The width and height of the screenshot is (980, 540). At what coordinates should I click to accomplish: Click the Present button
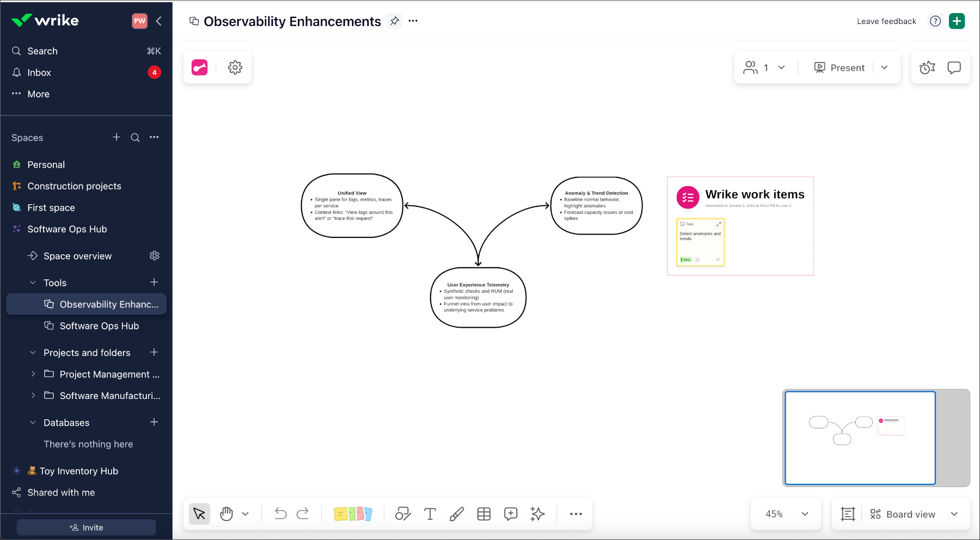tap(839, 67)
